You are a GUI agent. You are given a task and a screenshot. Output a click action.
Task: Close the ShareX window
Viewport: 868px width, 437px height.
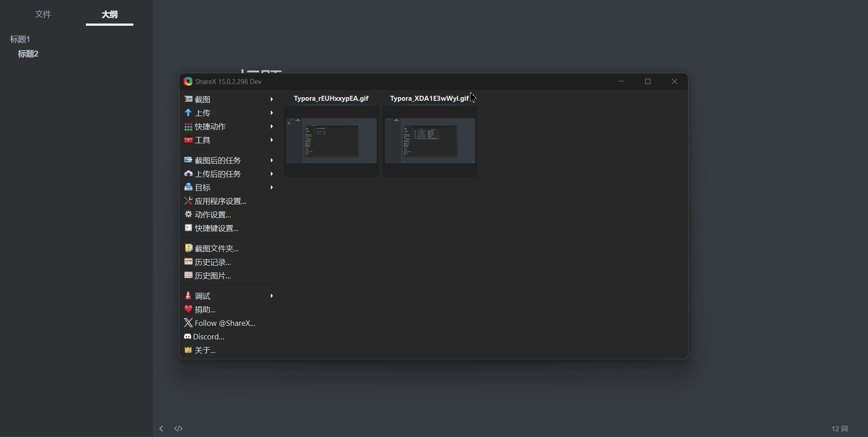click(675, 81)
